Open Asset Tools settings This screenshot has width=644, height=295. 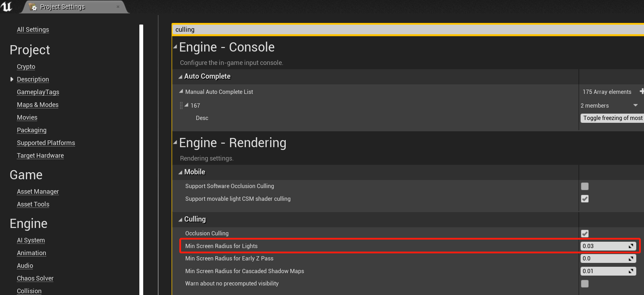point(33,204)
